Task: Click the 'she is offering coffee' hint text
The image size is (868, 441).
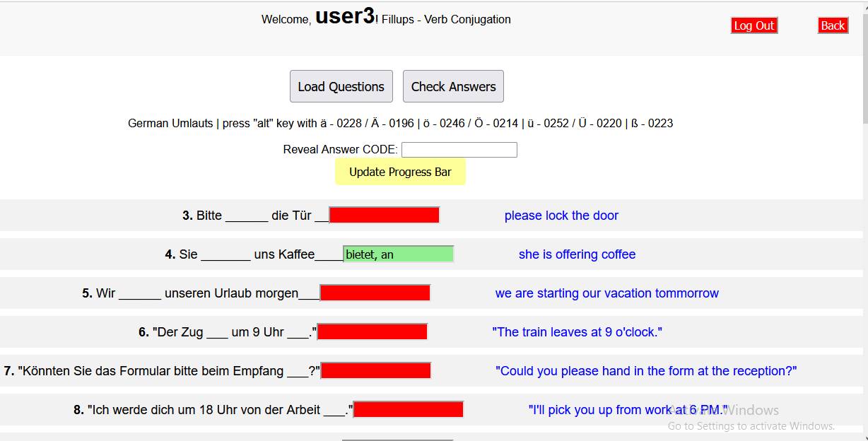Action: 577,254
